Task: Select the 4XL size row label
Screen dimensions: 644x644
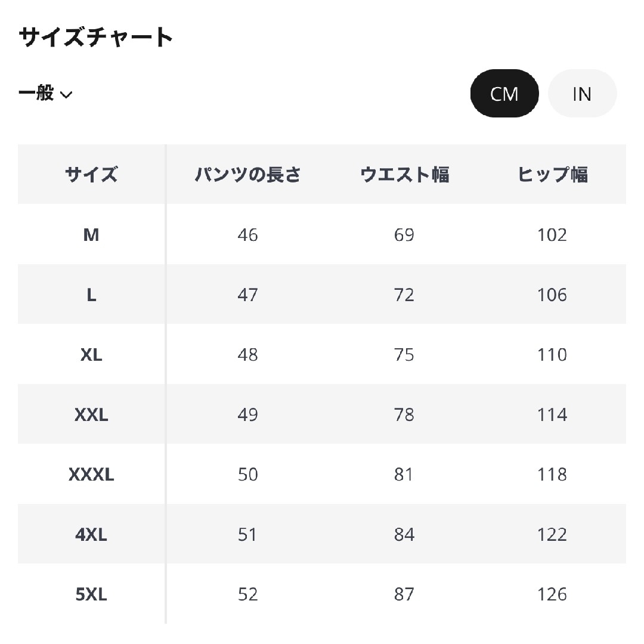Action: (91, 535)
